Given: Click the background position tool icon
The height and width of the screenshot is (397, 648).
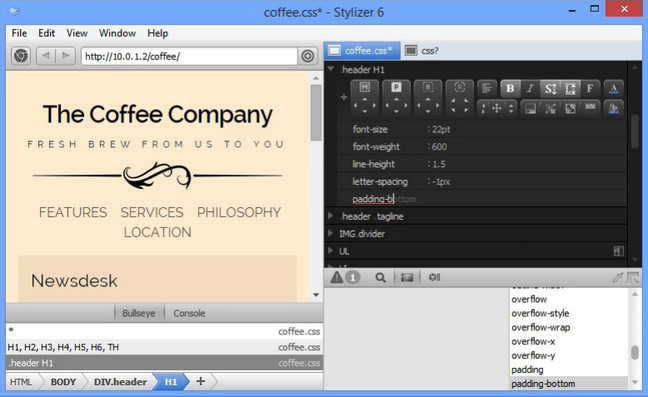Looking at the screenshot, I should tap(550, 108).
